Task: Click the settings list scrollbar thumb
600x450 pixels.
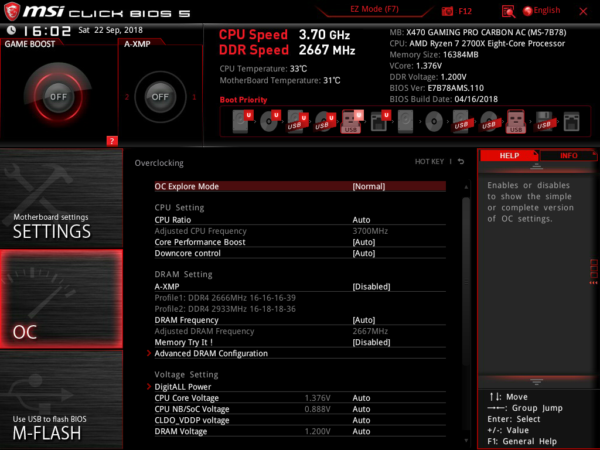Action: click(466, 283)
